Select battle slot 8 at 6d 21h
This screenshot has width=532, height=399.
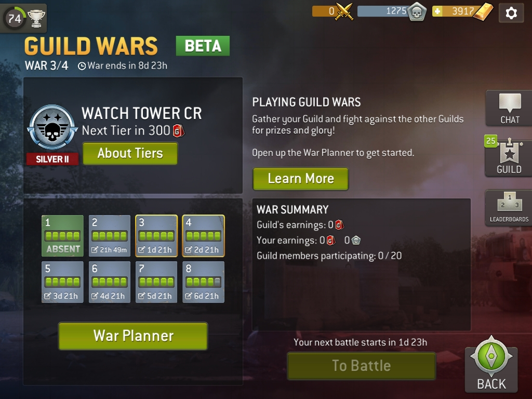pyautogui.click(x=203, y=282)
